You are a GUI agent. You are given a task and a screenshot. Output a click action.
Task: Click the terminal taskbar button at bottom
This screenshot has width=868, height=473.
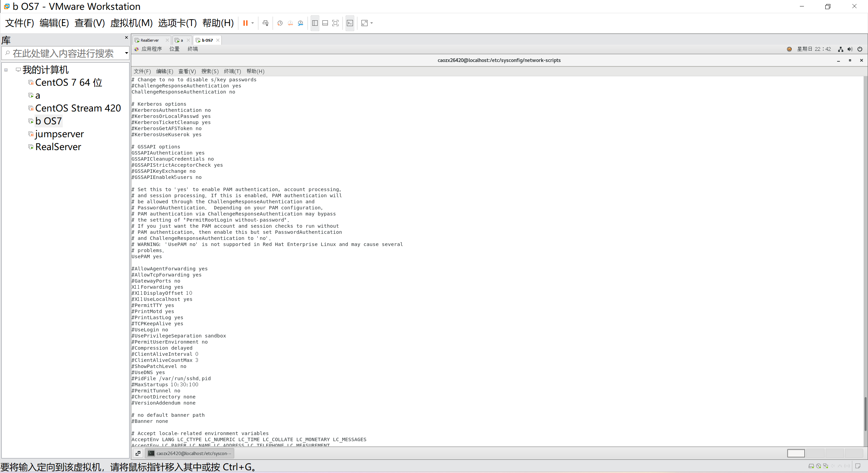pyautogui.click(x=190, y=453)
